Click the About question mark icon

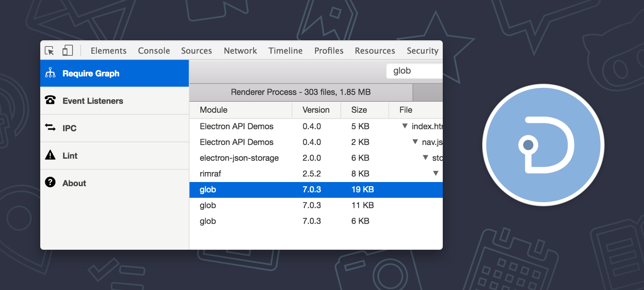pos(50,182)
